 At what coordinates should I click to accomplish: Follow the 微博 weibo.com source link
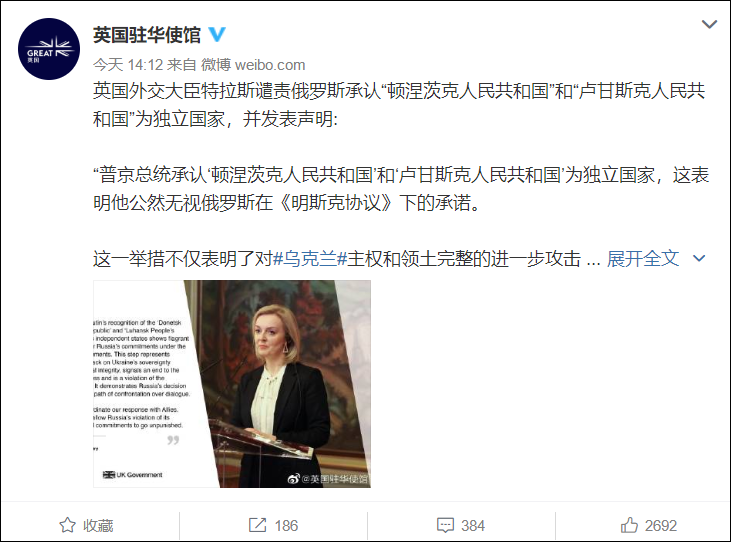tap(253, 65)
